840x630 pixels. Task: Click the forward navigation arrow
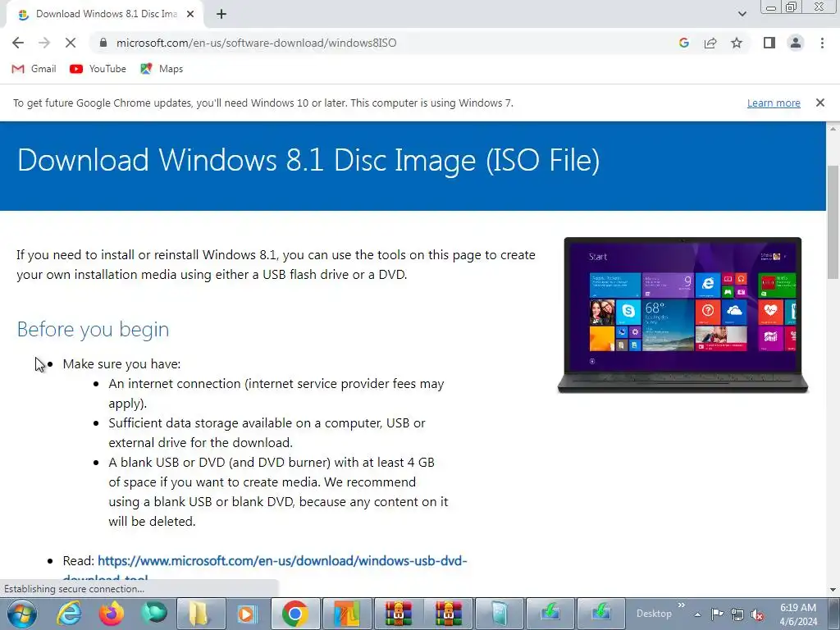(x=44, y=43)
